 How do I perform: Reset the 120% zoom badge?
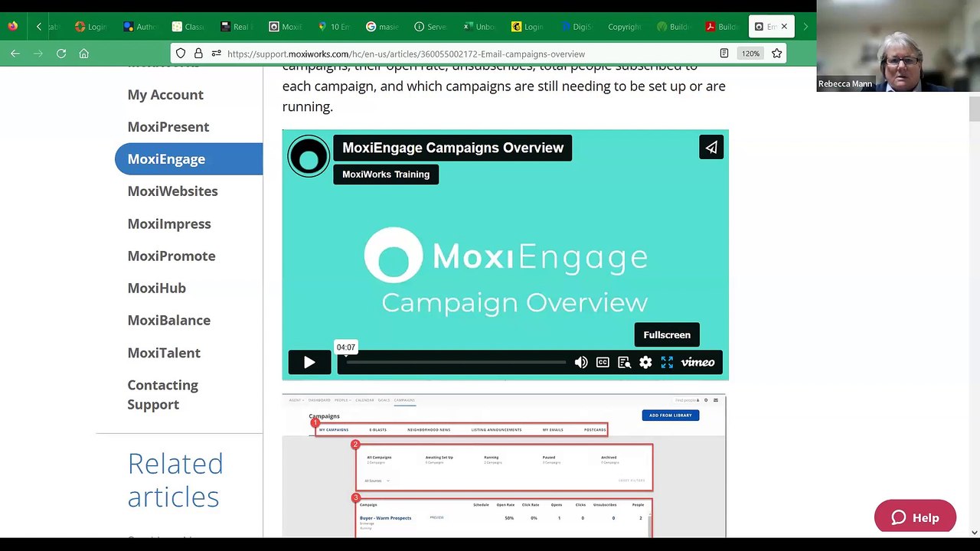[x=750, y=54]
